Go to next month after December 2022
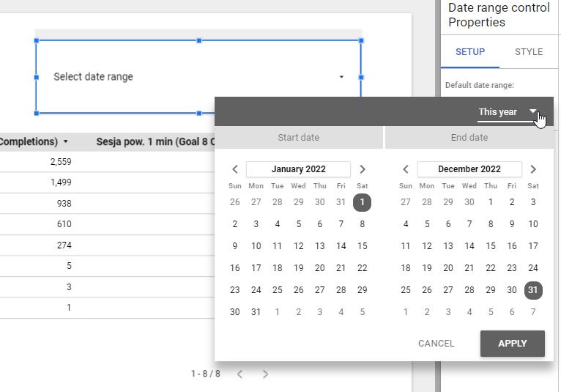This screenshot has height=392, width=561. 533,169
